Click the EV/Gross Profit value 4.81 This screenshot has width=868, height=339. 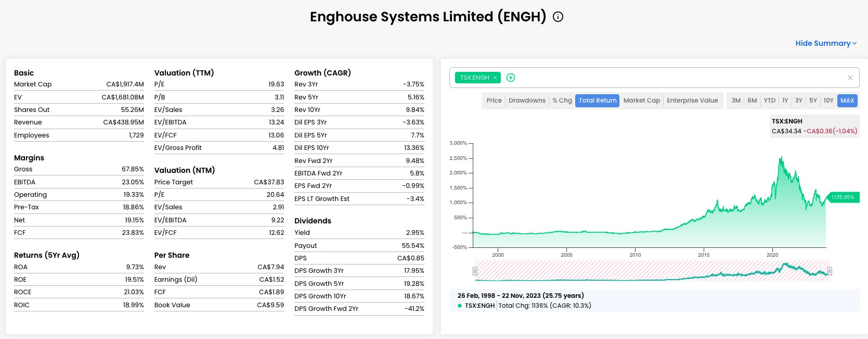tap(278, 148)
